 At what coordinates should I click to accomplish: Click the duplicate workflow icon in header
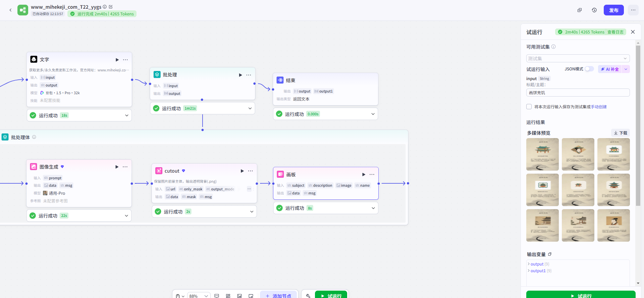coord(579,10)
